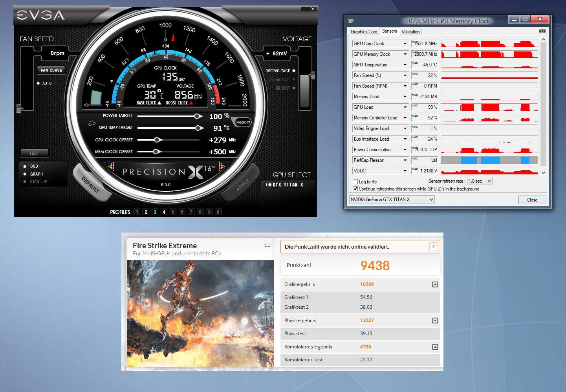Select profile slot 2
The width and height of the screenshot is (566, 392).
coord(146,212)
